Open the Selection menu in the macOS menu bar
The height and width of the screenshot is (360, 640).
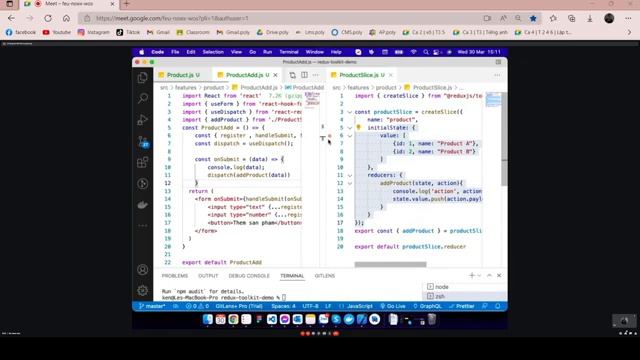point(213,52)
